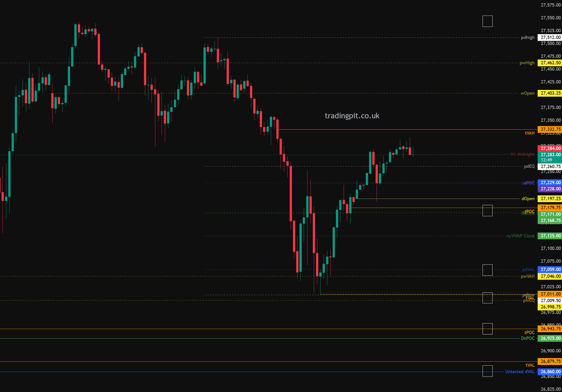Select the yellow 27,462.50 price tag

pyautogui.click(x=550, y=63)
